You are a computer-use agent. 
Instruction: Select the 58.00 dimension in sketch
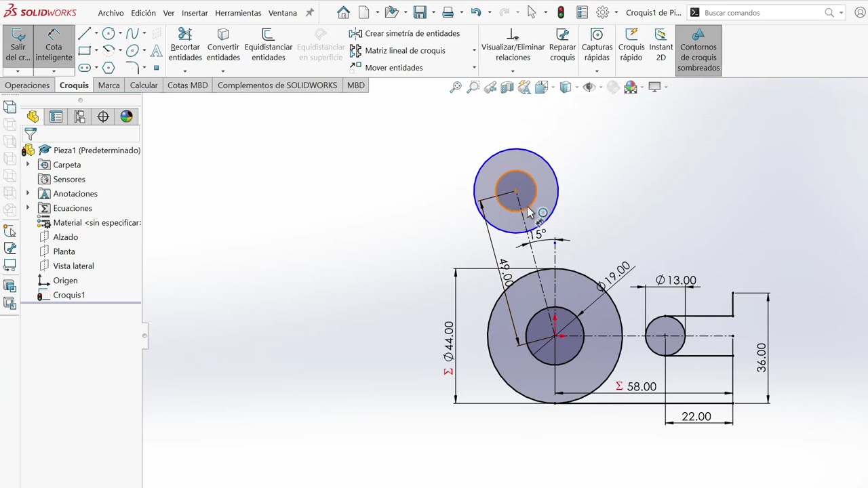(x=642, y=386)
